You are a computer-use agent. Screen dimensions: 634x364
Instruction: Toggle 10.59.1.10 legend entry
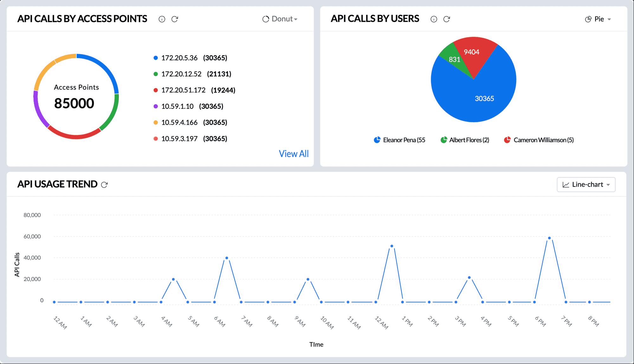coord(177,106)
